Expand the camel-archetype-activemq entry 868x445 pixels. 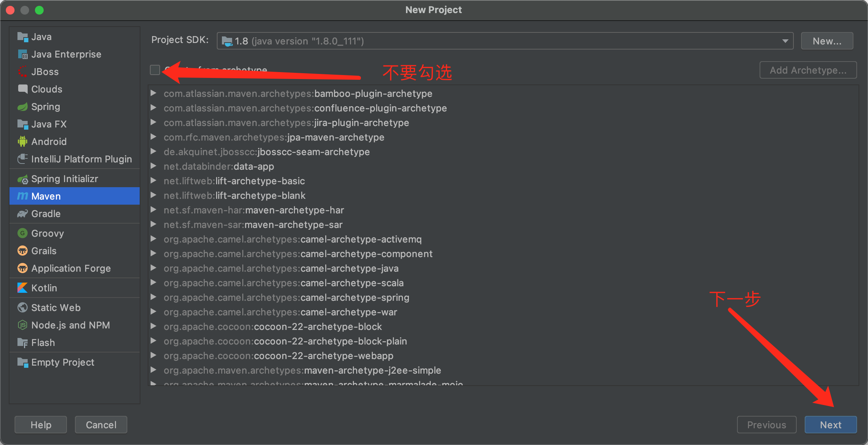click(x=154, y=239)
